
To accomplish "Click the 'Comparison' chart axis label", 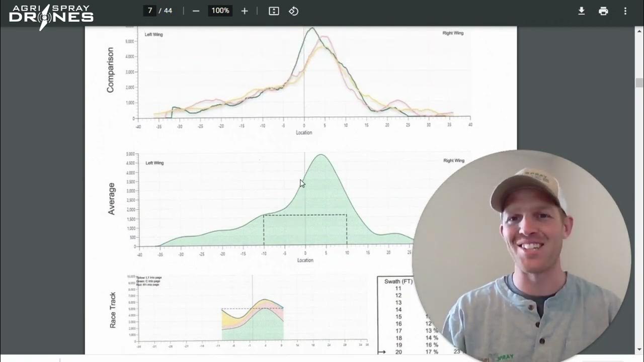I will [111, 70].
